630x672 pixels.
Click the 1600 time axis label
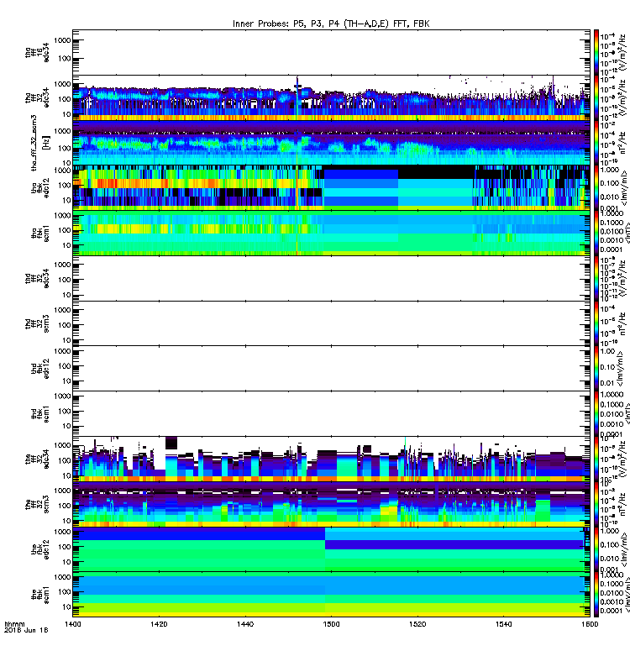590,624
